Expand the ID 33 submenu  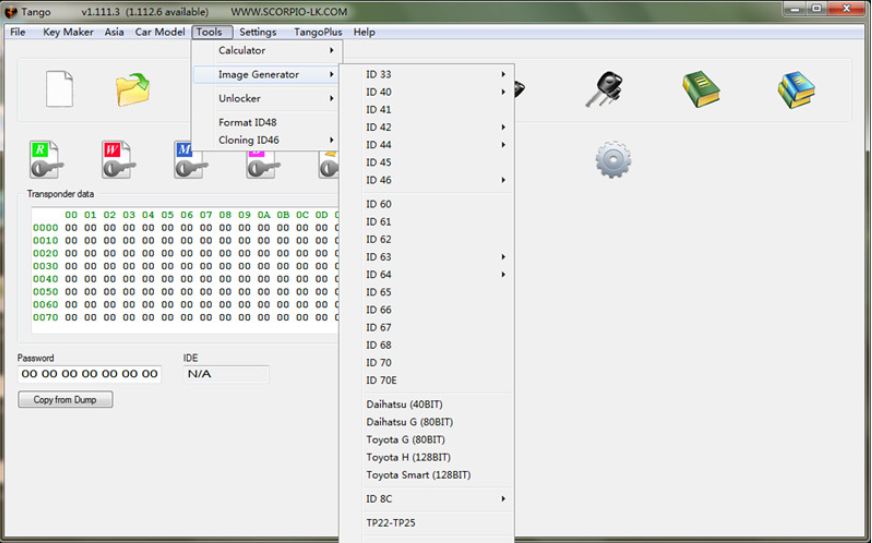[x=427, y=75]
